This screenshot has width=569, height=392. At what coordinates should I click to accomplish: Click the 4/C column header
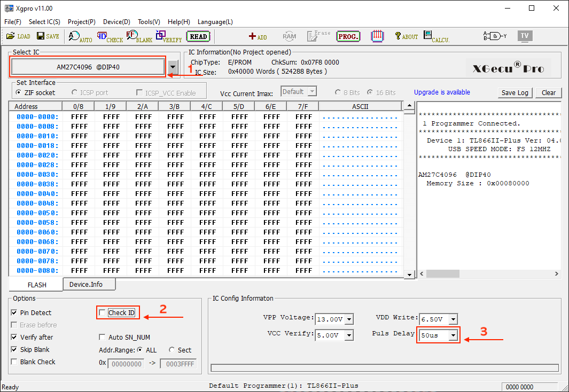click(x=206, y=106)
